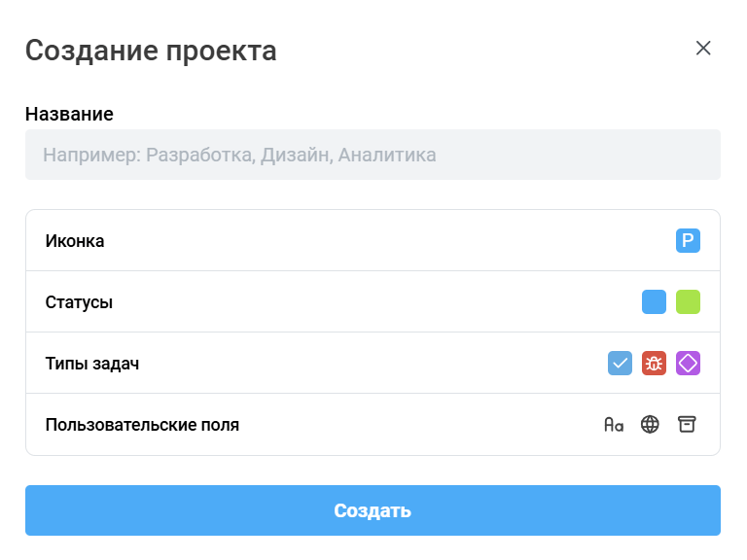
Task: Pick the blue status color swatch
Action: [x=654, y=302]
